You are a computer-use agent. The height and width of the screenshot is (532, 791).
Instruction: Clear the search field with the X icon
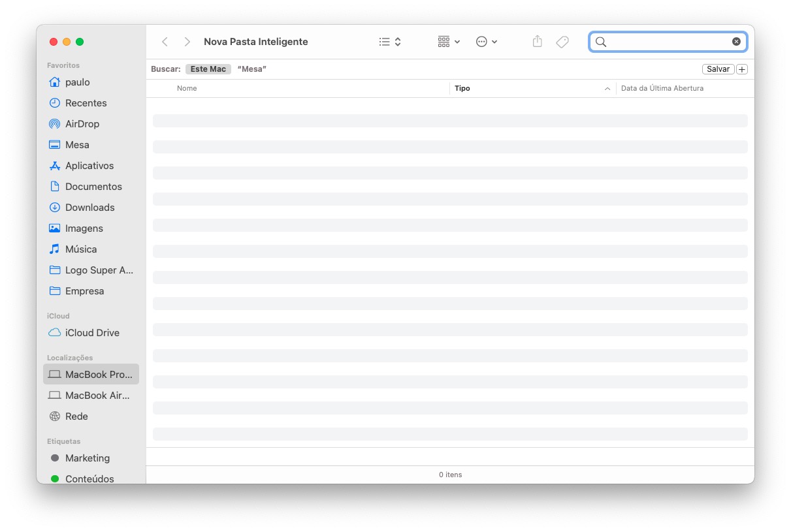pyautogui.click(x=736, y=42)
